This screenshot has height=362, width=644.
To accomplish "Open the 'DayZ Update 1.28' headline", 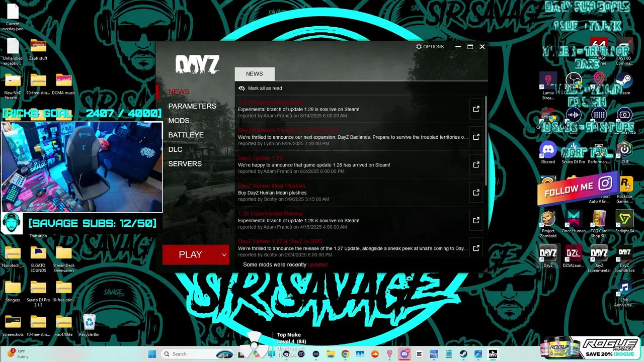I will coord(260,158).
